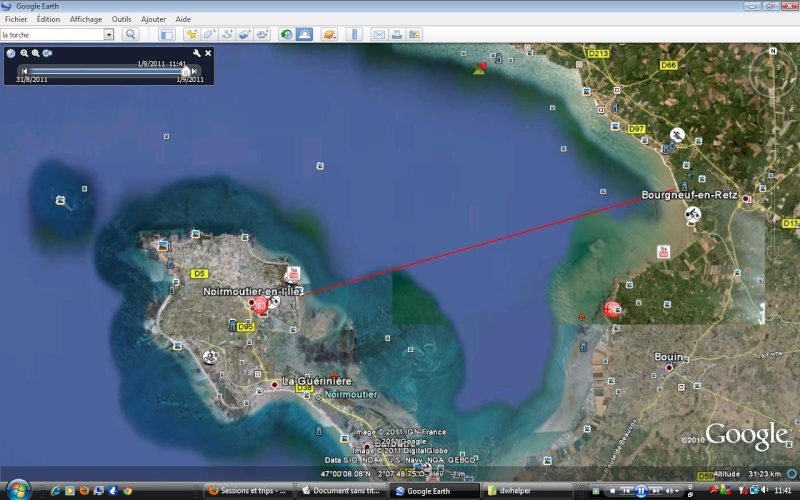Add a placemark with pushpin icon
The width and height of the screenshot is (800, 500).
[x=191, y=34]
